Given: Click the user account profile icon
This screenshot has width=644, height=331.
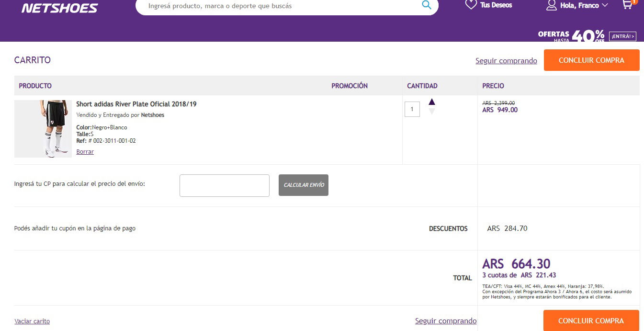Looking at the screenshot, I should click(x=552, y=5).
